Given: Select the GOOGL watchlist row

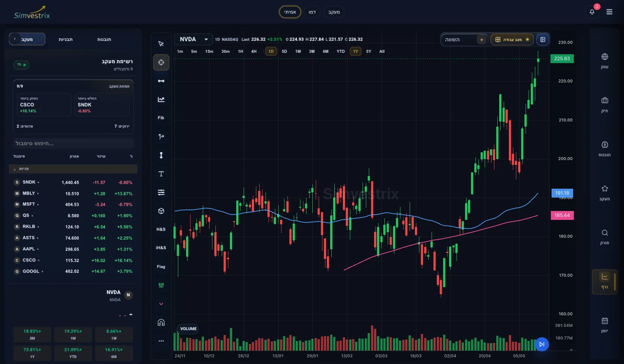Looking at the screenshot, I should point(73,272).
